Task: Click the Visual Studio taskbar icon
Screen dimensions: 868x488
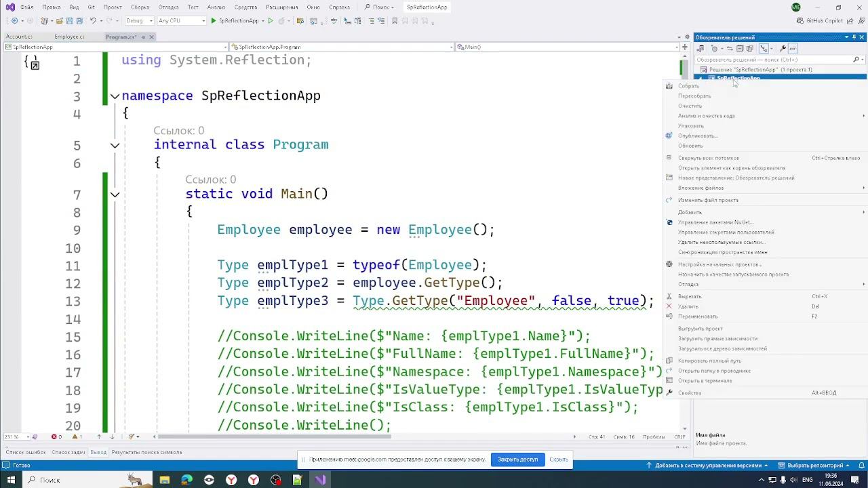Action: [x=320, y=480]
